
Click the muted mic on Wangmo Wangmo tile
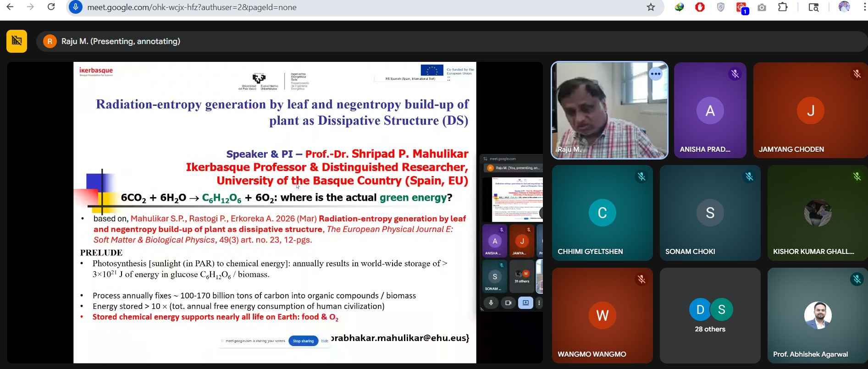[641, 279]
